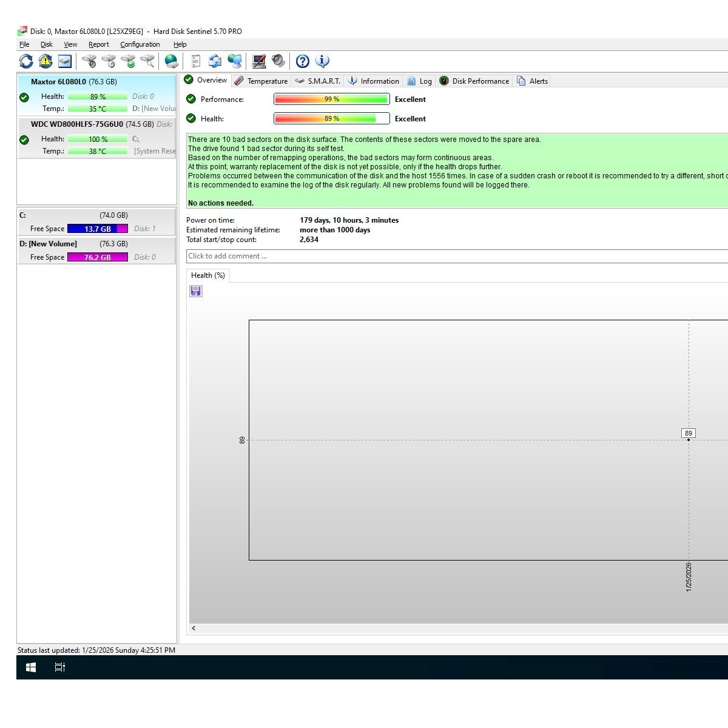Open the report document toolbar icon
Image resolution: width=728 pixels, height=728 pixels.
195,61
